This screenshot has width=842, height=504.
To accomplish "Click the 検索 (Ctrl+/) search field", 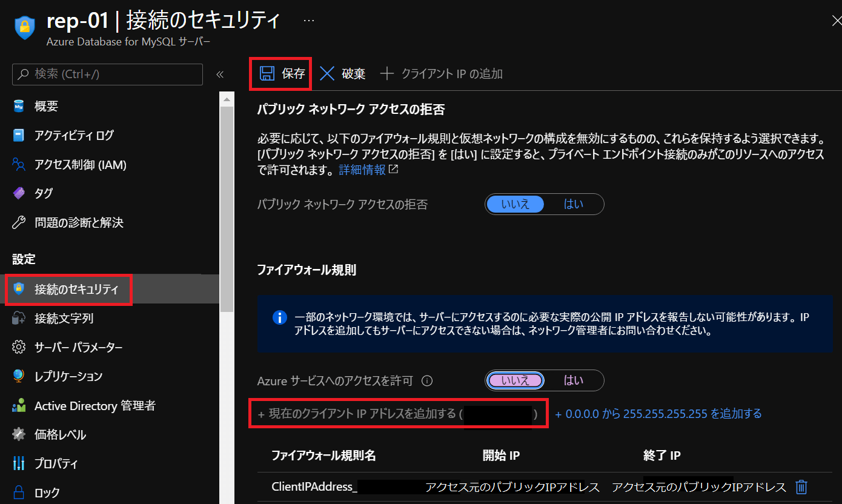I will click(x=107, y=74).
